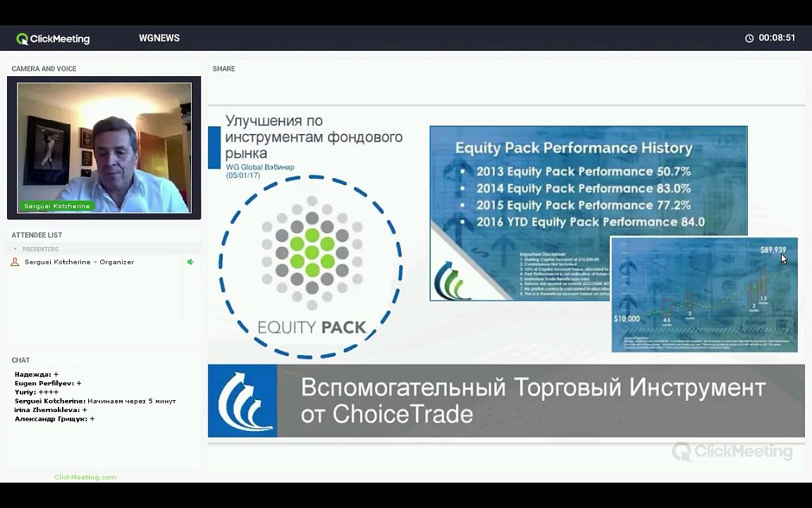The width and height of the screenshot is (812, 508).
Task: Click the presenter avatar icon for Serguei
Action: (15, 262)
